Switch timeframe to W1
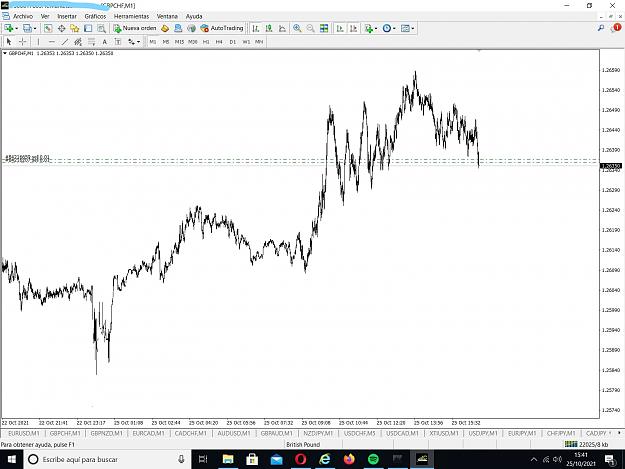The height and width of the screenshot is (469, 625). [x=246, y=42]
